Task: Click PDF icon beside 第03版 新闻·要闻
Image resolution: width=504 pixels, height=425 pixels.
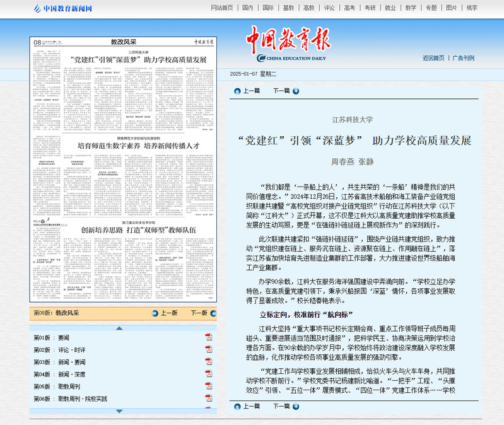Action: click(x=208, y=362)
